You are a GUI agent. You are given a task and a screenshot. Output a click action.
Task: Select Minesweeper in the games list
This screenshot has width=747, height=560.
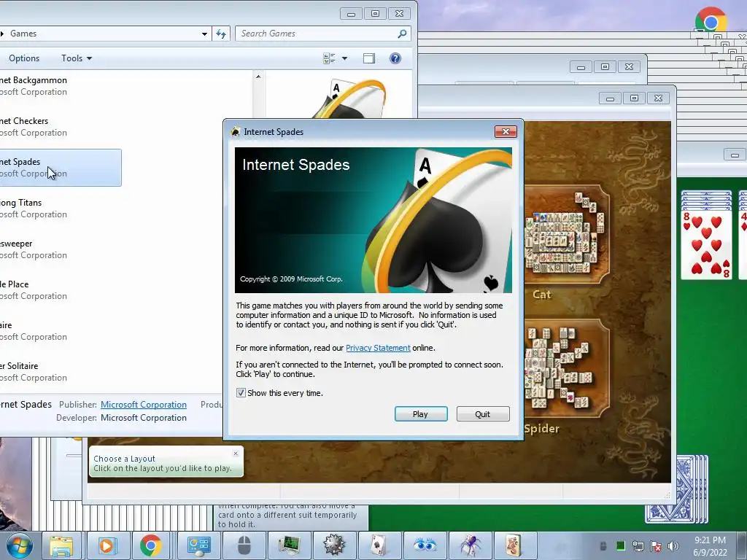pyautogui.click(x=61, y=249)
